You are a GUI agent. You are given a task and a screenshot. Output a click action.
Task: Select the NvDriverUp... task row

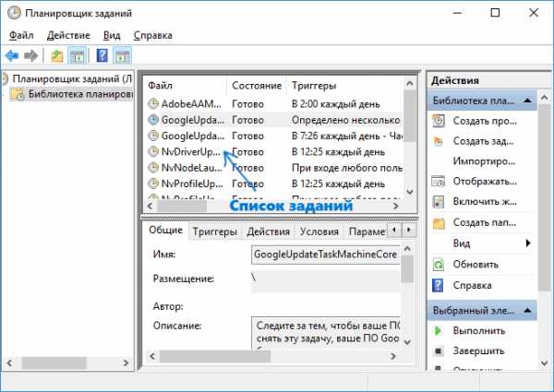tap(274, 151)
